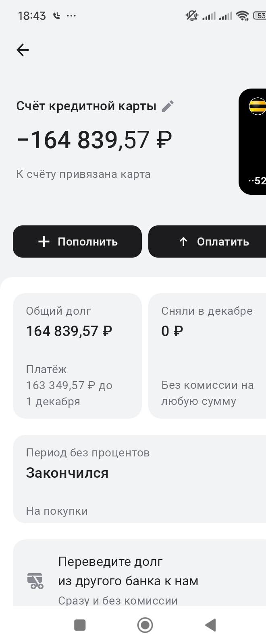Open К счёту привязана карта details
The width and height of the screenshot is (266, 644).
pos(83,173)
